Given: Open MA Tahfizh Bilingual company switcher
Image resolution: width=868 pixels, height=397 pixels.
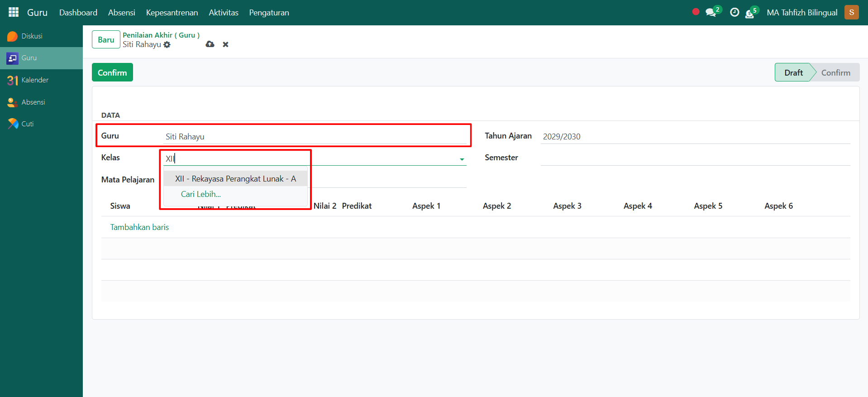Looking at the screenshot, I should 801,13.
